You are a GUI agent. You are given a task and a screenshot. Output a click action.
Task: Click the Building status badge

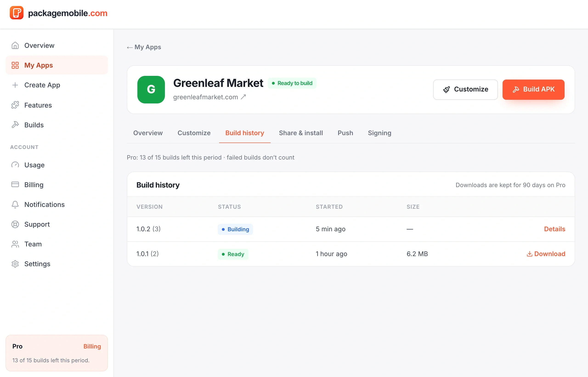(235, 229)
